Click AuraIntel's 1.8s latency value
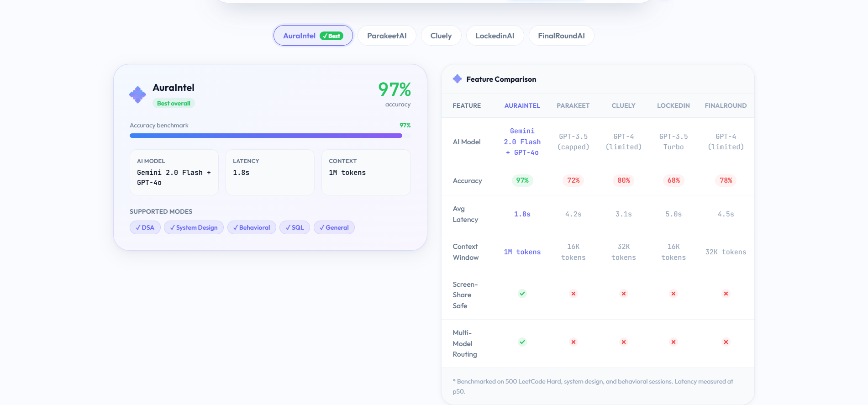This screenshot has width=868, height=405. (522, 214)
